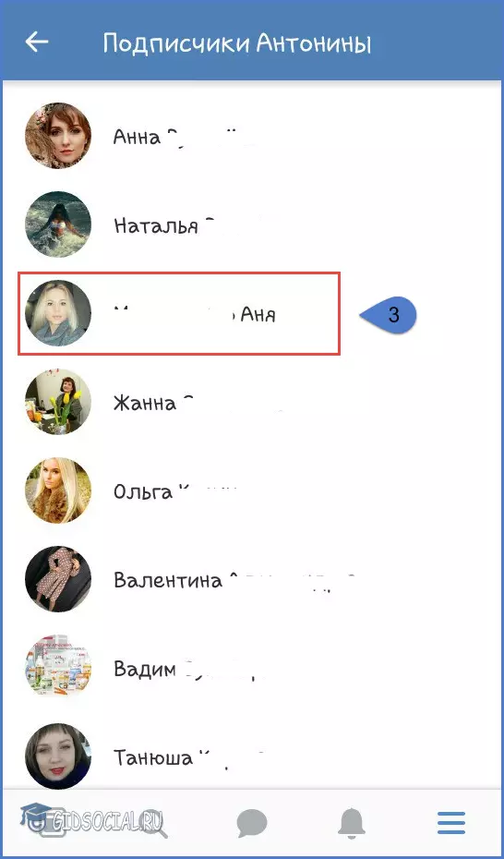Click the blue step 3 marker
The image size is (504, 859).
389,315
